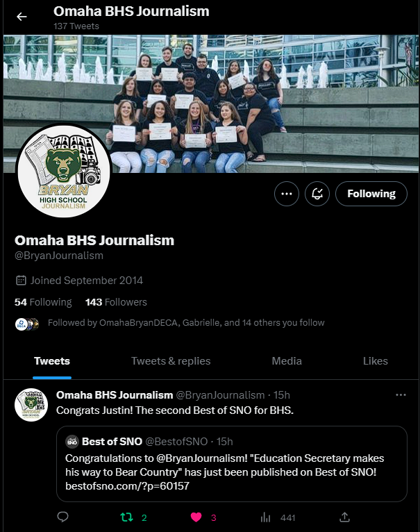
Task: Switch to the Tweets & replies tab
Action: (x=171, y=361)
